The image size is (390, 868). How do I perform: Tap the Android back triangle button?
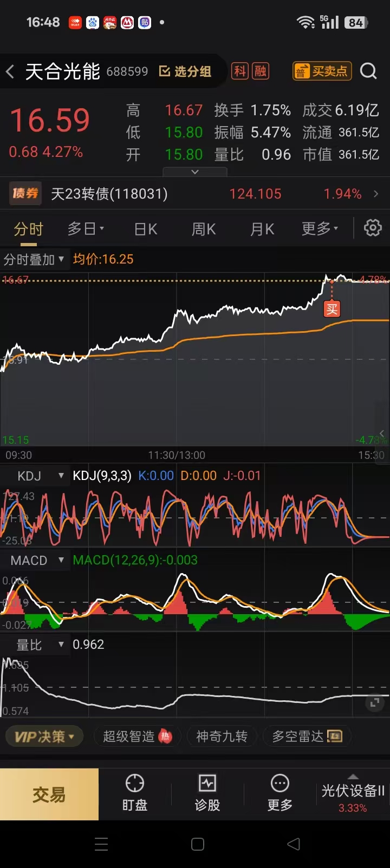294,844
